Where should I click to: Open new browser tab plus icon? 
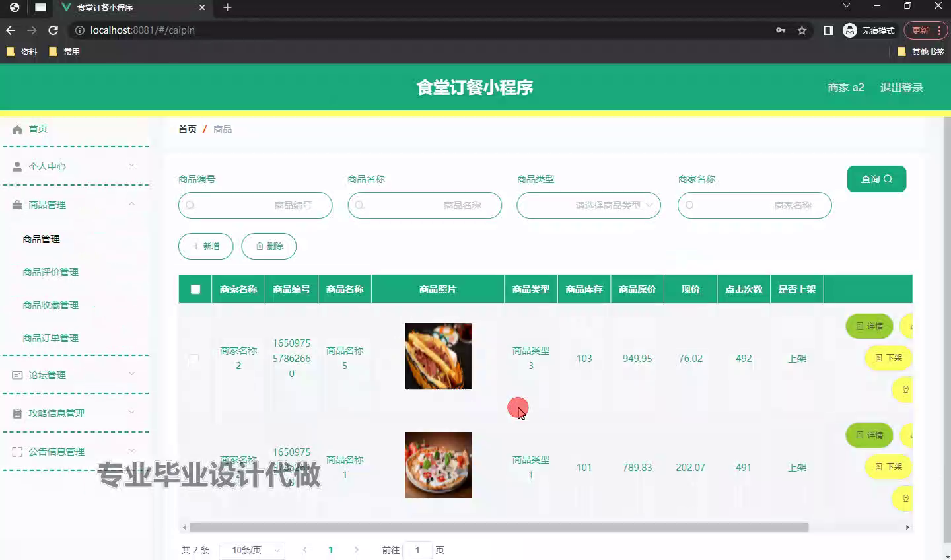227,7
